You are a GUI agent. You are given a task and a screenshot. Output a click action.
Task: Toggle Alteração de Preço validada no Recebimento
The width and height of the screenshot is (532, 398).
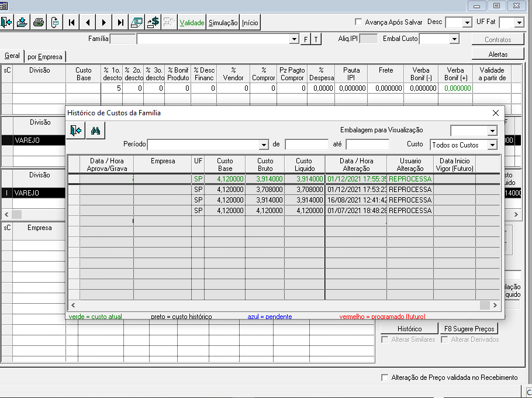[x=385, y=378]
